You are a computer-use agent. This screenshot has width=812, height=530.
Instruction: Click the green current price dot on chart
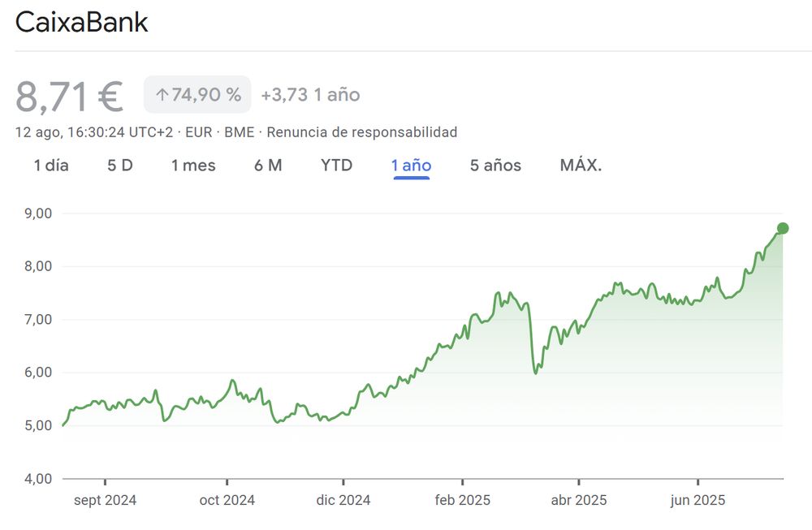click(x=783, y=228)
